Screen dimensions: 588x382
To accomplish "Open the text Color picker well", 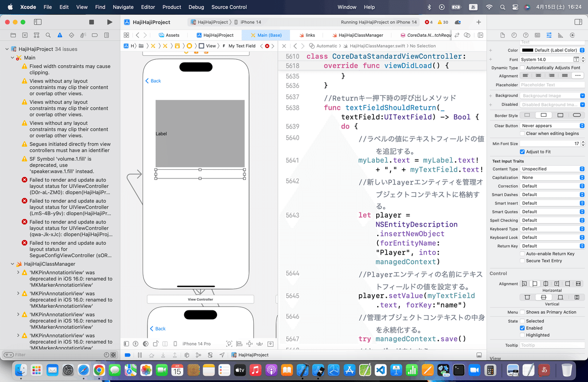I will [x=527, y=51].
